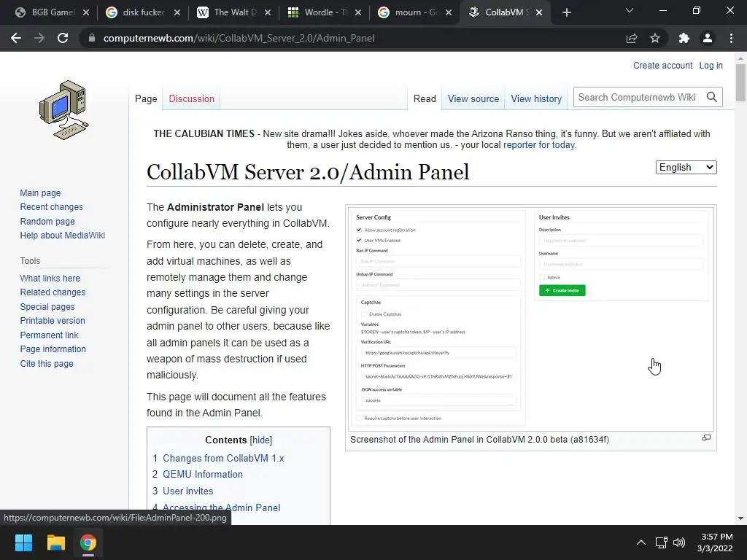The height and width of the screenshot is (560, 747).
Task: Show hidden tray icons chevron
Action: tap(641, 542)
